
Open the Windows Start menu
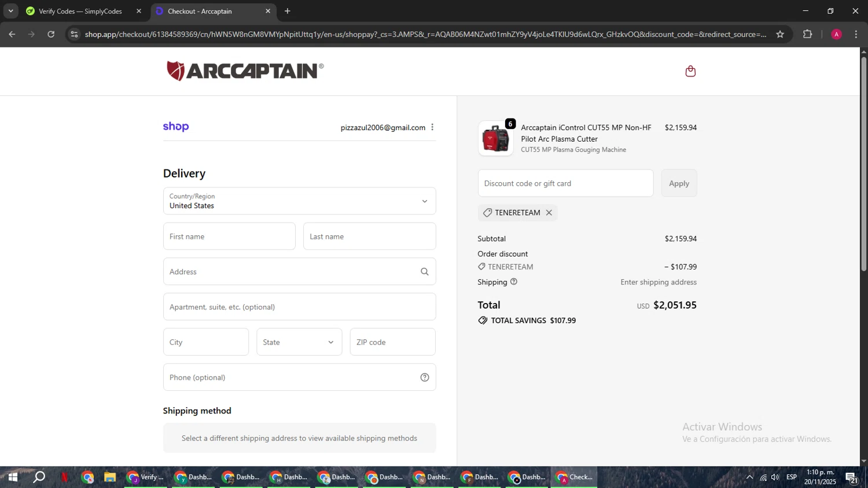[12, 478]
